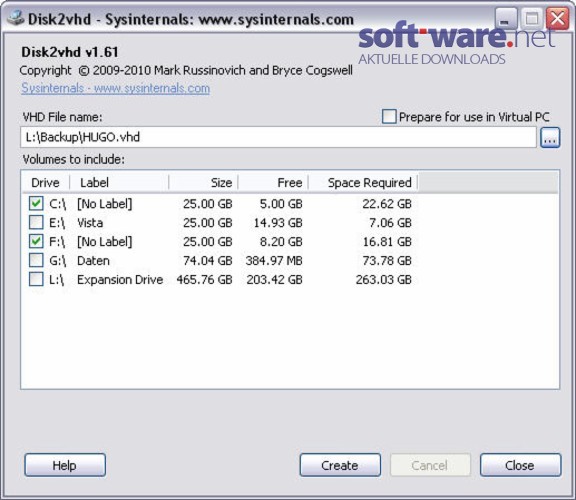Uncheck the F:\ volume checkbox

(36, 241)
